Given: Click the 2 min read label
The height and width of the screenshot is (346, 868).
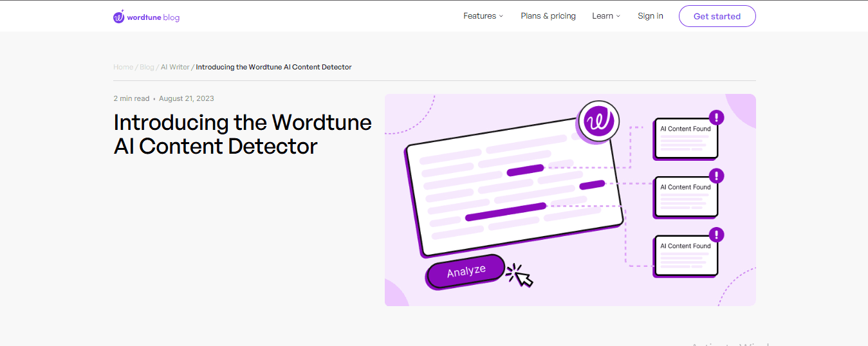Looking at the screenshot, I should [131, 98].
